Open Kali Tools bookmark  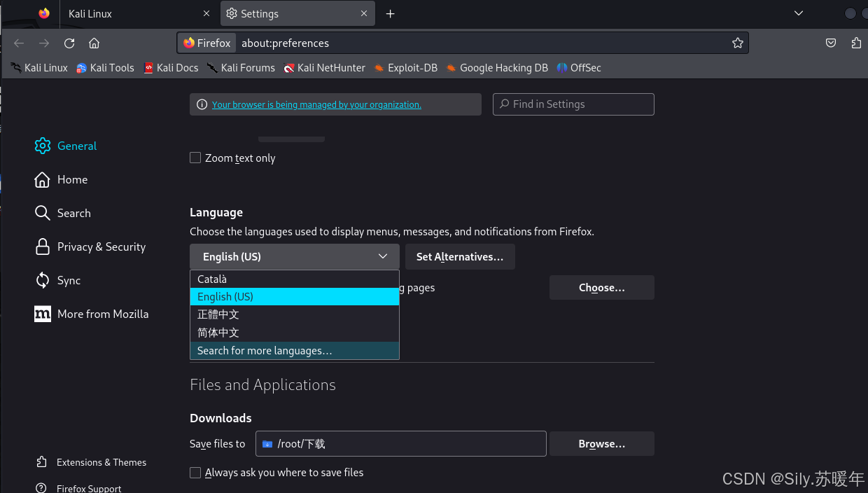click(x=105, y=68)
